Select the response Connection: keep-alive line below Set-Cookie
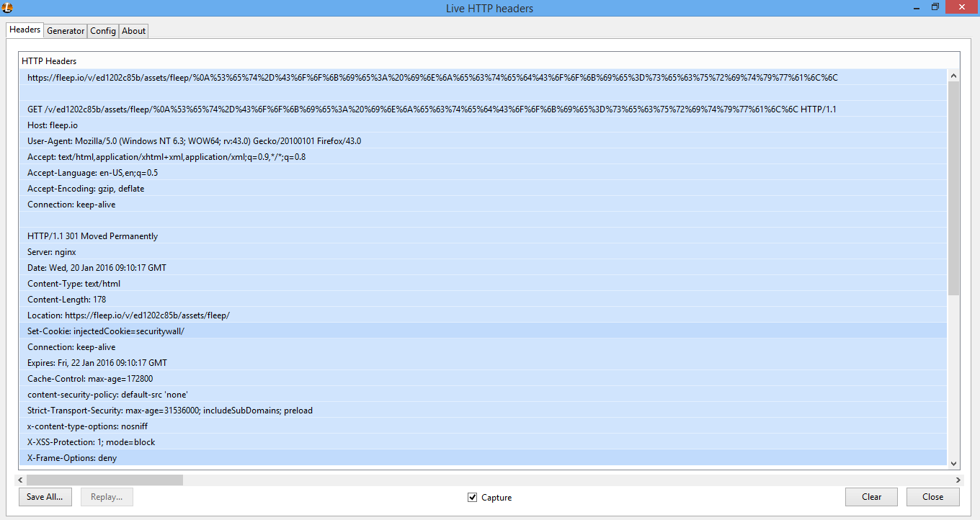The height and width of the screenshot is (520, 980). tap(483, 347)
